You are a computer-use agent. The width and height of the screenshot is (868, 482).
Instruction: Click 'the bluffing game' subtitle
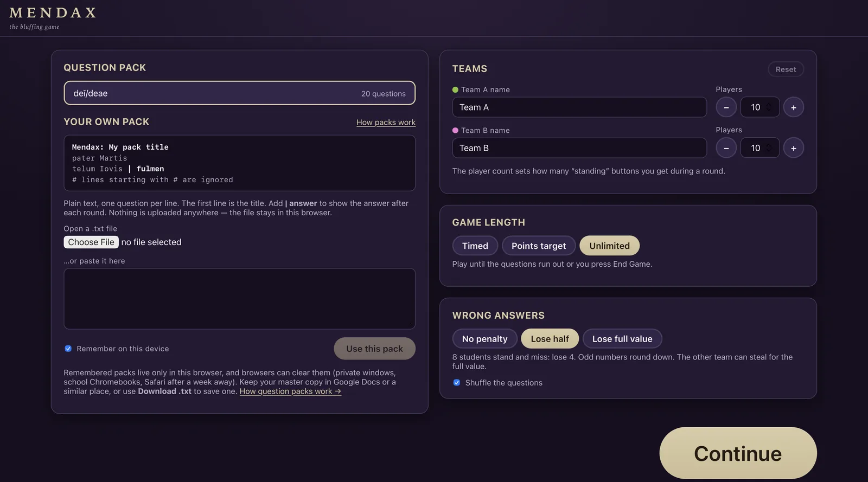(x=34, y=27)
